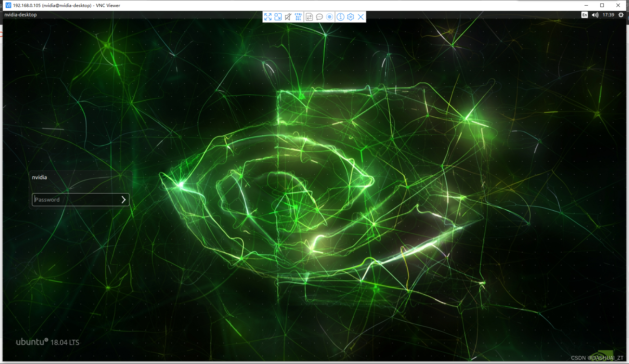Click the scale-to-fit window icon

pos(278,17)
